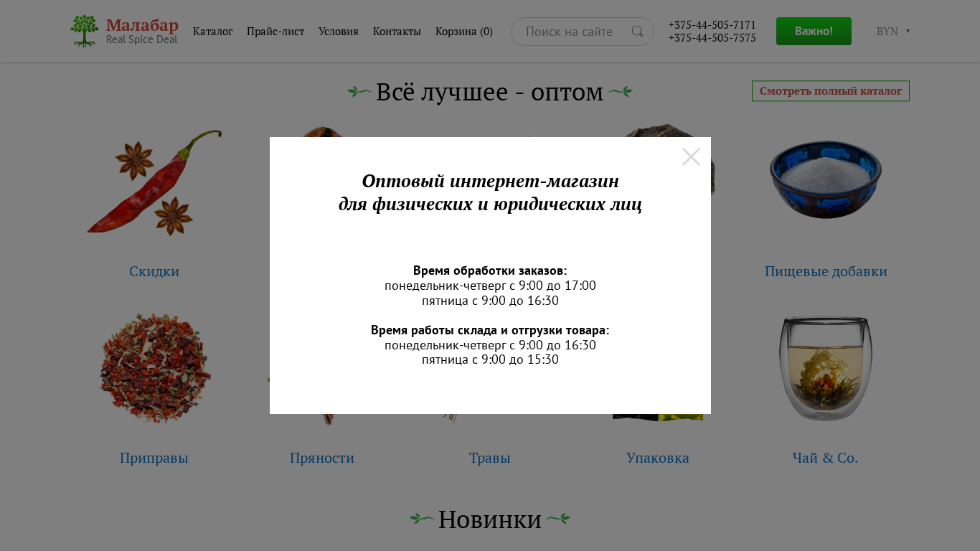Click Смотреть полный каталог button
This screenshot has width=980, height=551.
pos(831,91)
